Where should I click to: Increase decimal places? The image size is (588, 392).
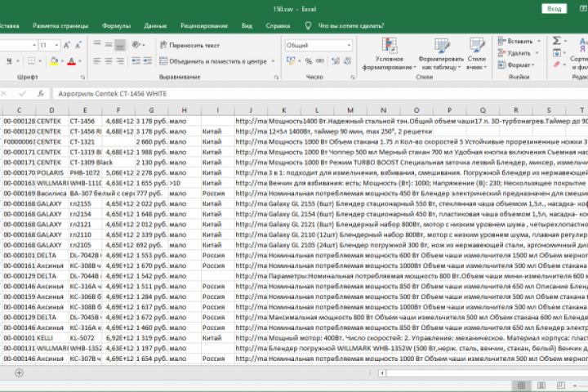pyautogui.click(x=336, y=61)
